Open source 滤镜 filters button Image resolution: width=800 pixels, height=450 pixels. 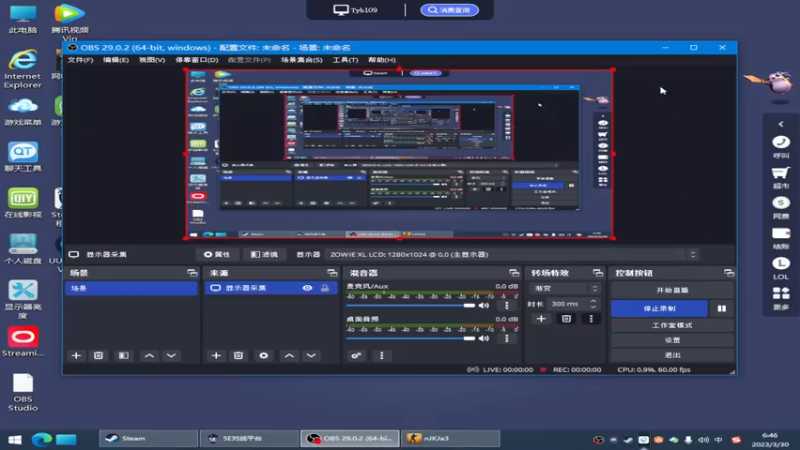tap(264, 255)
